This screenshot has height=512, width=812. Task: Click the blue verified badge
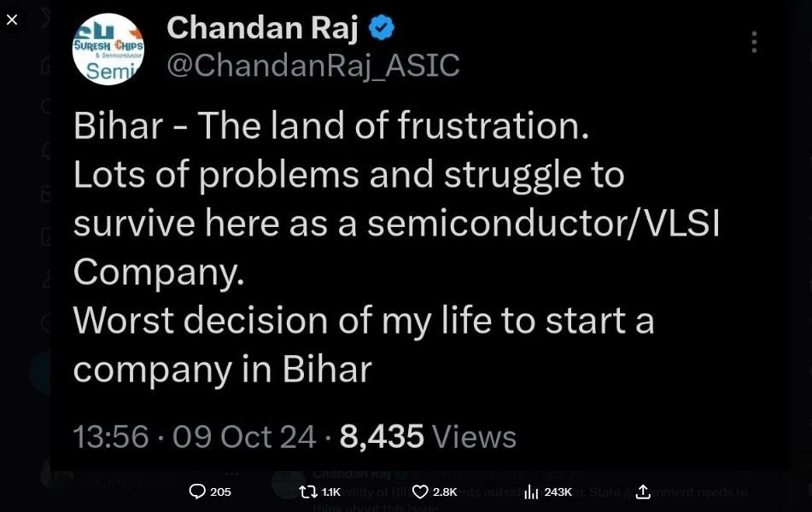(381, 28)
